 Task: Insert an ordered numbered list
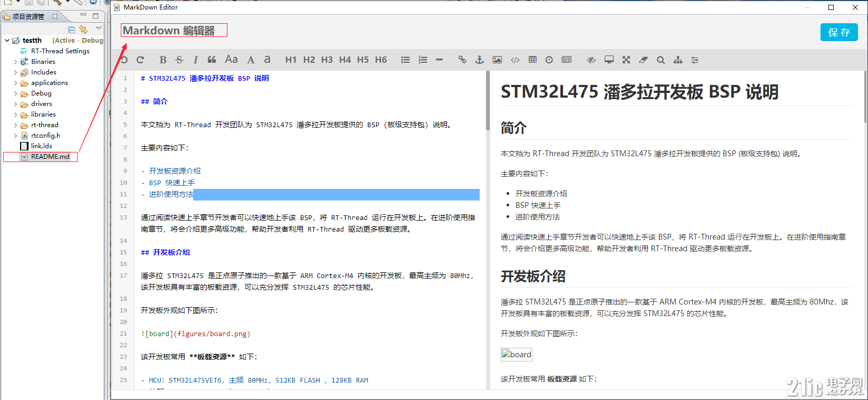(x=423, y=60)
